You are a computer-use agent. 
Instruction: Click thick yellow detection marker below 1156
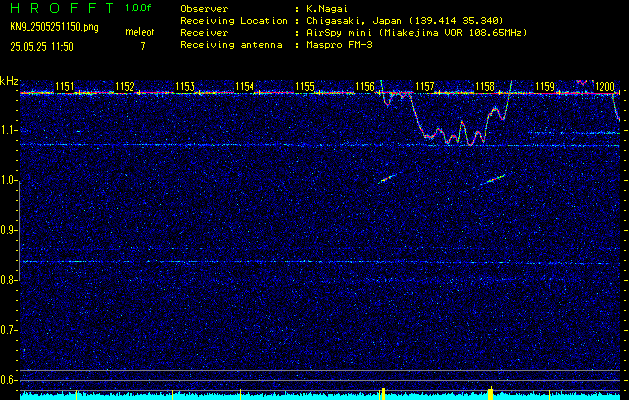point(383,393)
